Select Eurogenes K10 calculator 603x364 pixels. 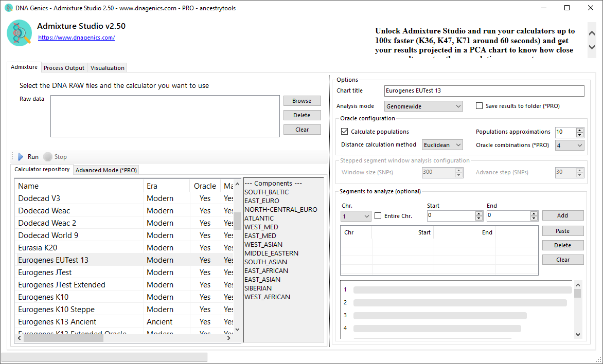coord(124,297)
